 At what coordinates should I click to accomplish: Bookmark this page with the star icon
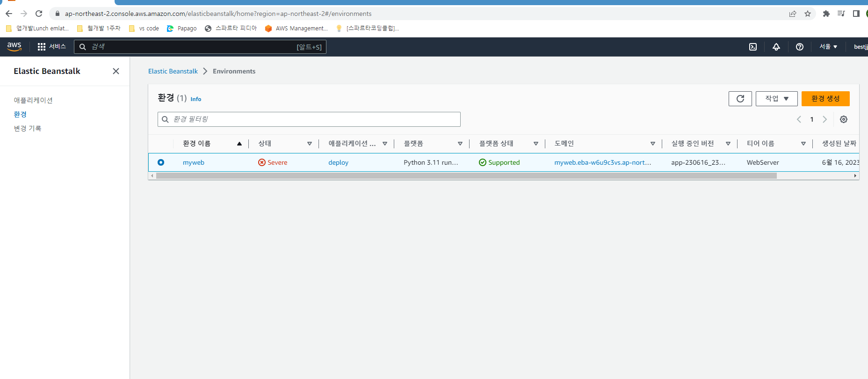click(x=808, y=14)
